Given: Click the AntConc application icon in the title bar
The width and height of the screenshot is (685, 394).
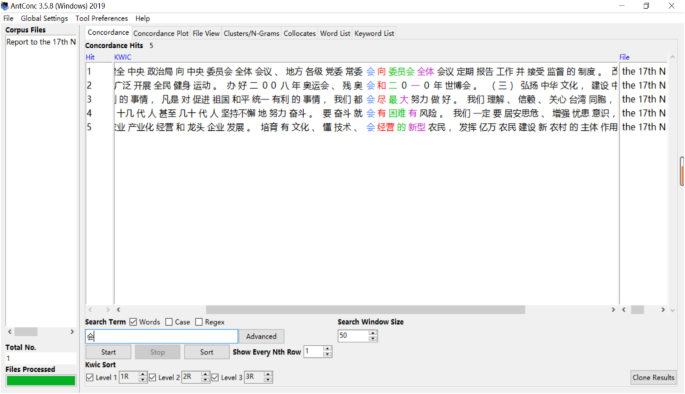Looking at the screenshot, I should click(x=5, y=6).
